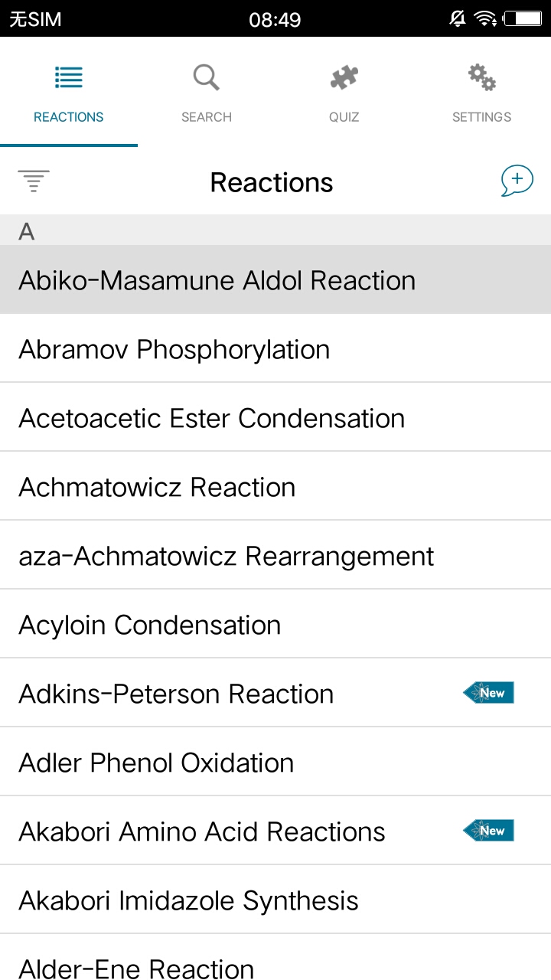
Task: Tap the section header letter A
Action: click(27, 231)
